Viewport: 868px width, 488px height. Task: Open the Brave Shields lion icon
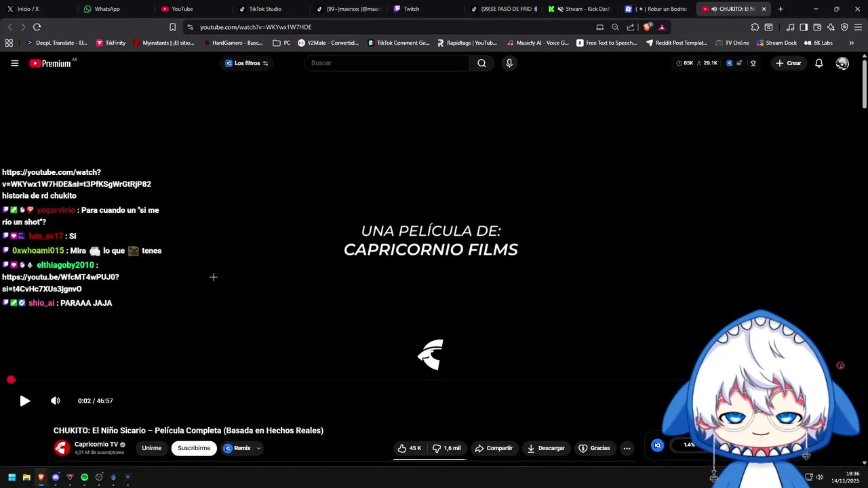coord(648,27)
